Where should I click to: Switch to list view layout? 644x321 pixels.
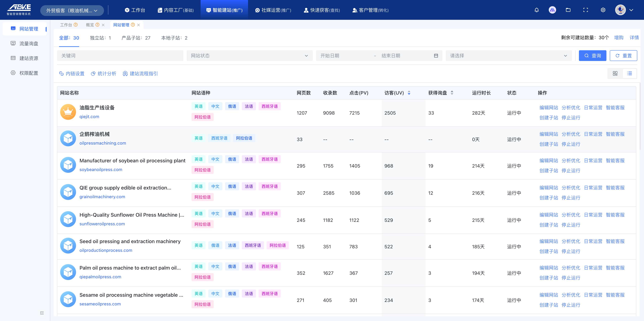point(629,73)
